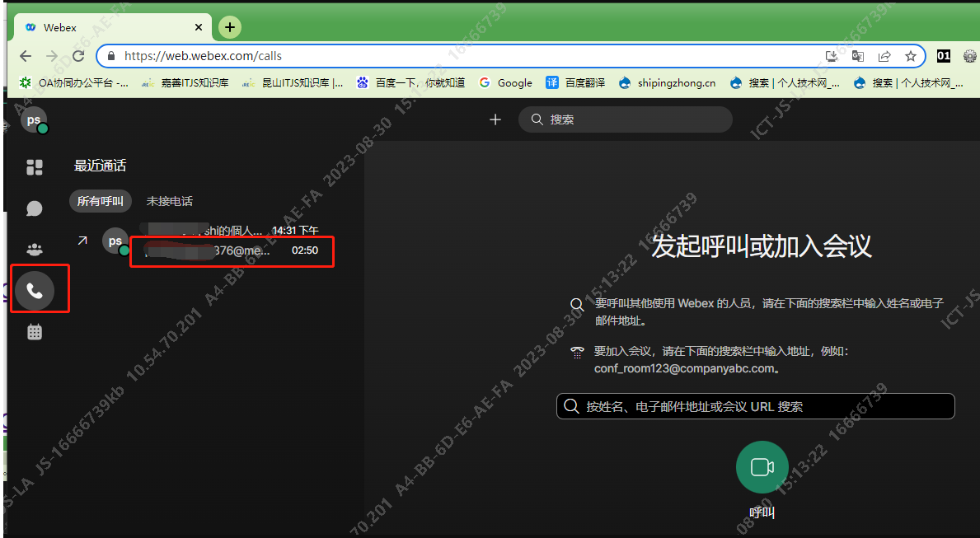Select the 所有呼叫 tab

click(x=100, y=201)
